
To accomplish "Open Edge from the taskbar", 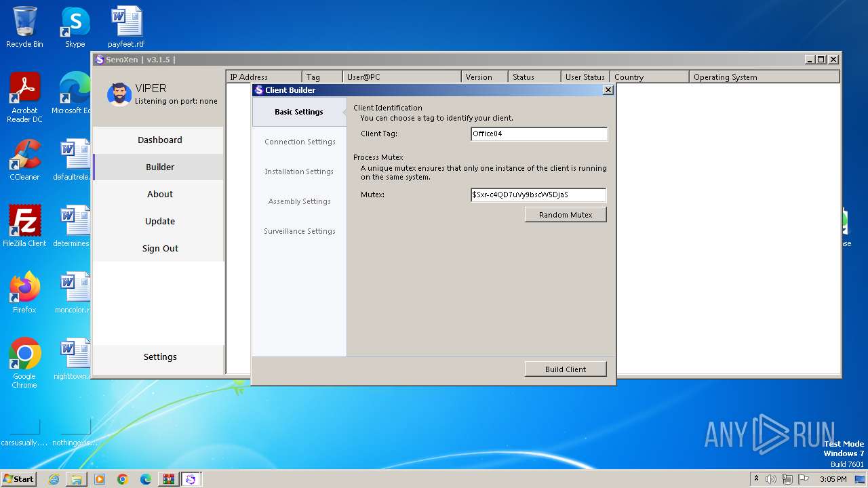I will (146, 479).
